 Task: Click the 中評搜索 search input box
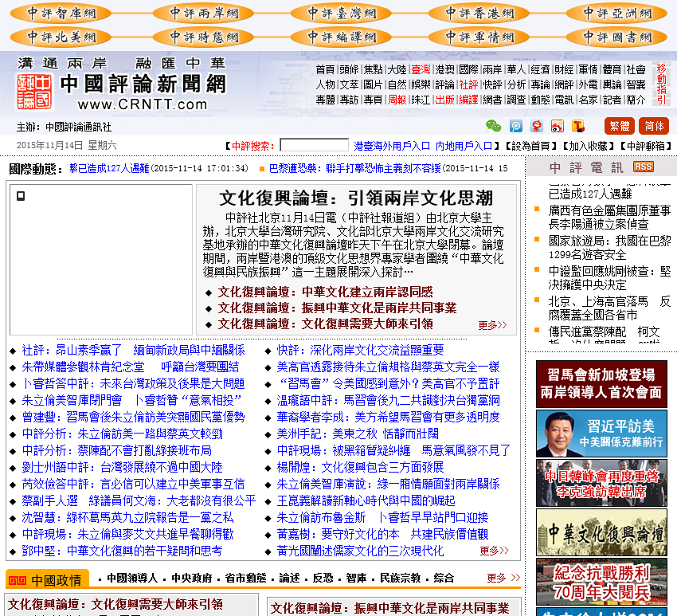(314, 145)
